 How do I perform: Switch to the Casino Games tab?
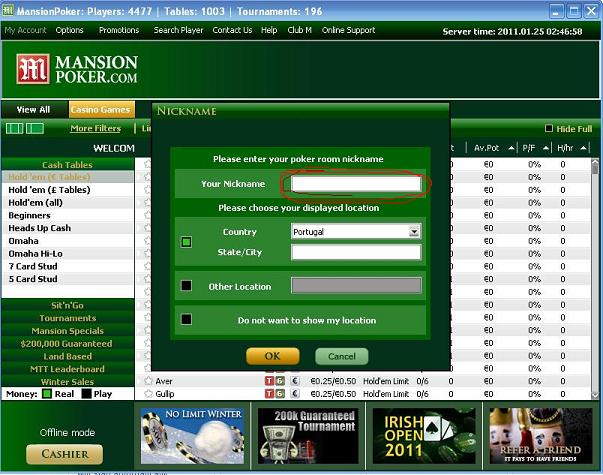click(x=102, y=110)
